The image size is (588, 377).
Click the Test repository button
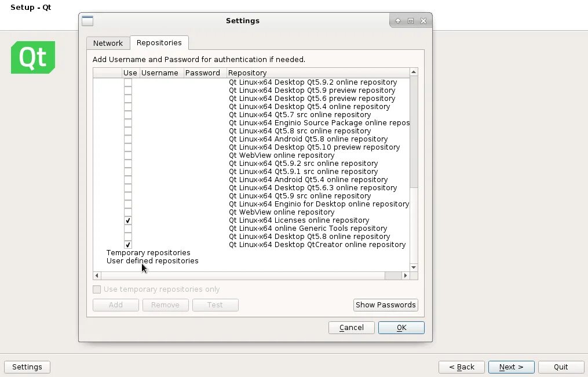tap(216, 305)
